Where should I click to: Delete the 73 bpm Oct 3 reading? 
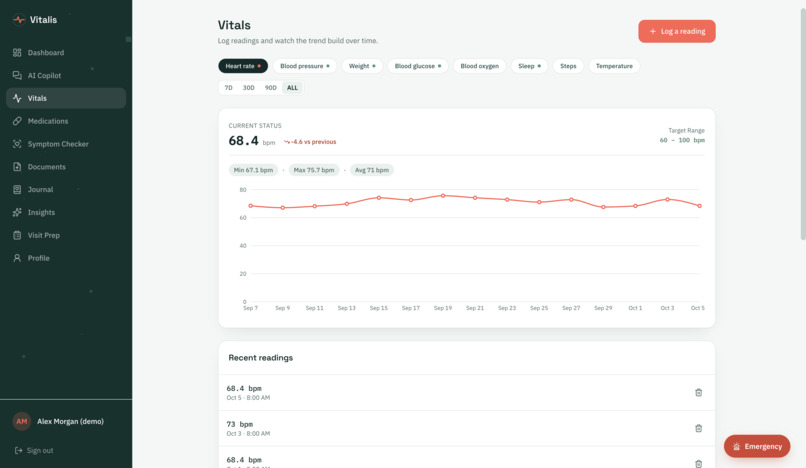pyautogui.click(x=699, y=428)
